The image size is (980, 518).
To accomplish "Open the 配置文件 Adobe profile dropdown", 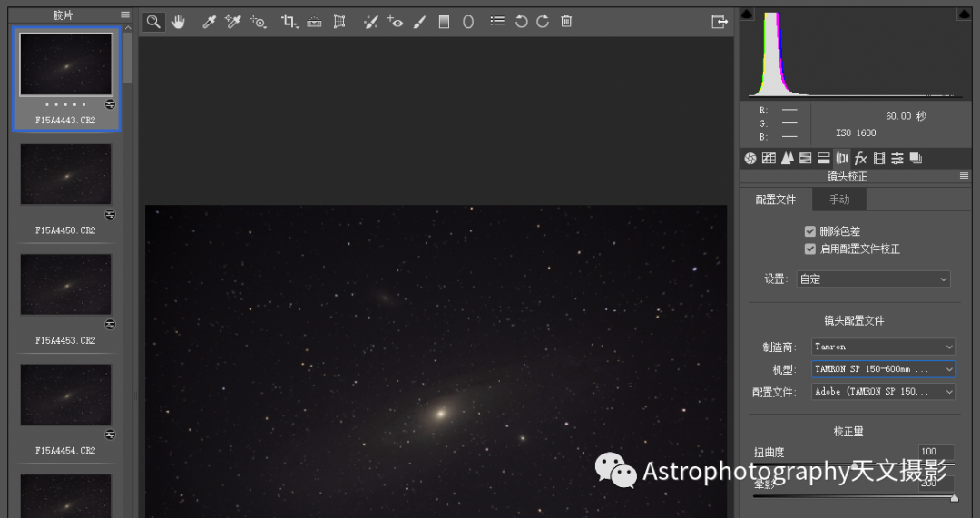I will 883,391.
